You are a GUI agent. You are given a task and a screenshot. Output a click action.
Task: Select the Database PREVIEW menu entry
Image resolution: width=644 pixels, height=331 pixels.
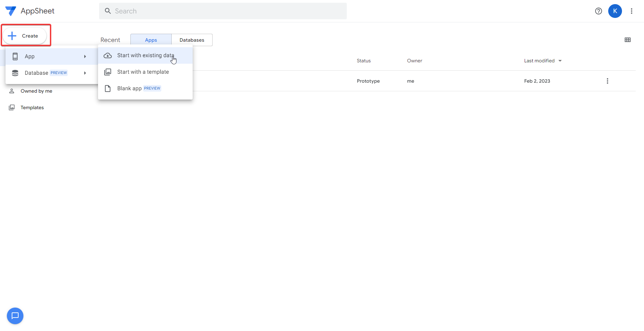pyautogui.click(x=52, y=73)
